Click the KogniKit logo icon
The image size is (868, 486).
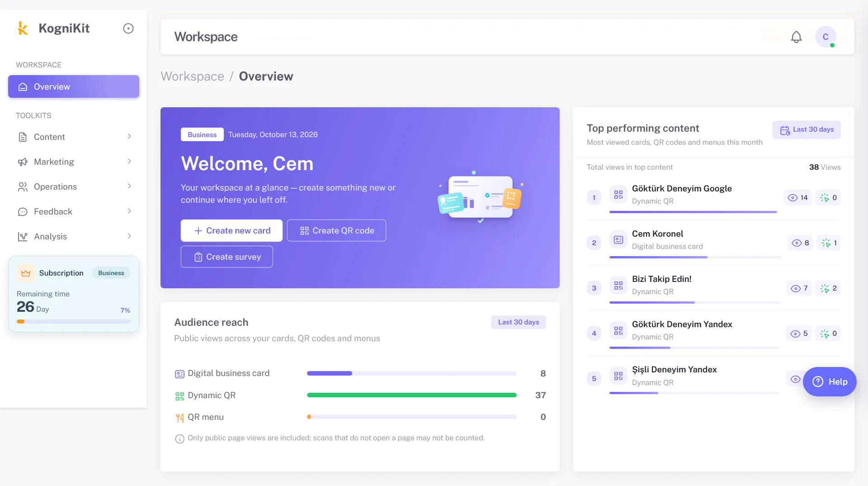pos(23,28)
